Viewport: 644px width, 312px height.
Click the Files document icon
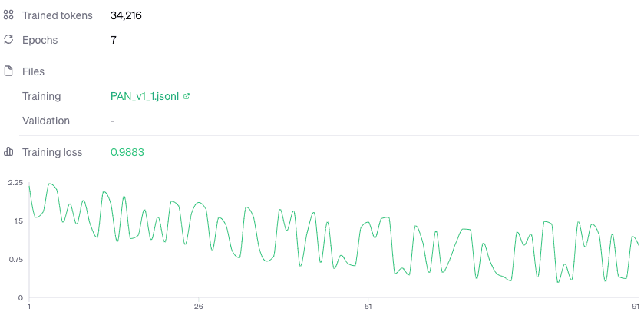pyautogui.click(x=9, y=71)
